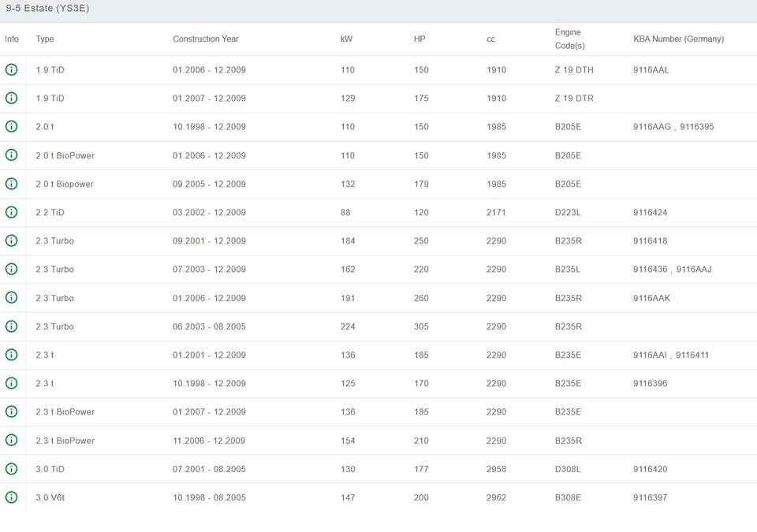The image size is (757, 532).
Task: Select the 2958 cc value
Action: click(x=496, y=469)
